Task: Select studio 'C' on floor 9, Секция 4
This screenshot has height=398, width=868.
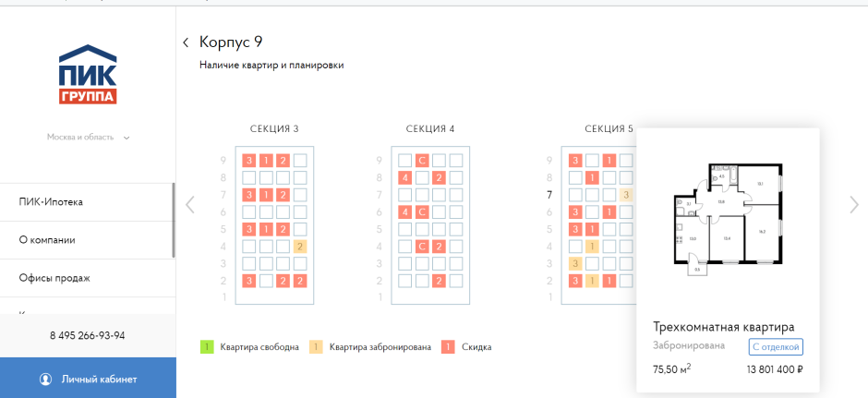Action: pos(422,160)
